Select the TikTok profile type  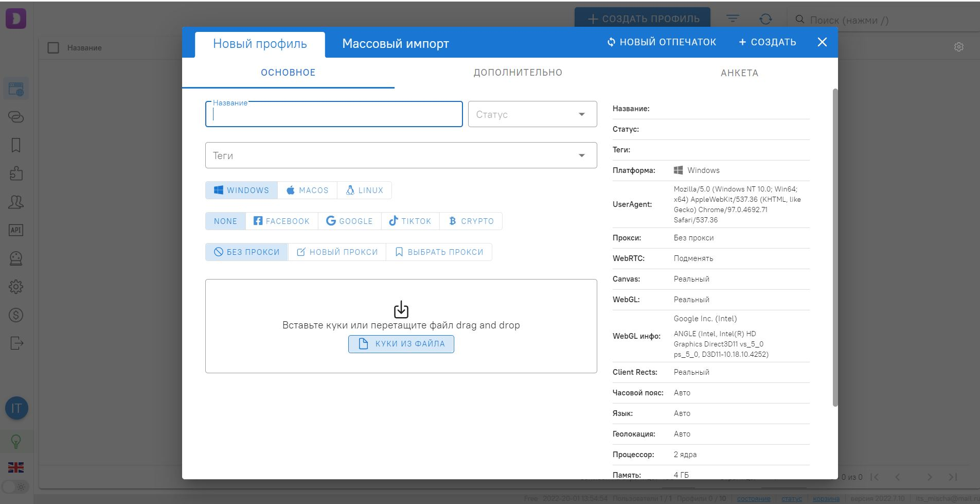[x=410, y=221]
